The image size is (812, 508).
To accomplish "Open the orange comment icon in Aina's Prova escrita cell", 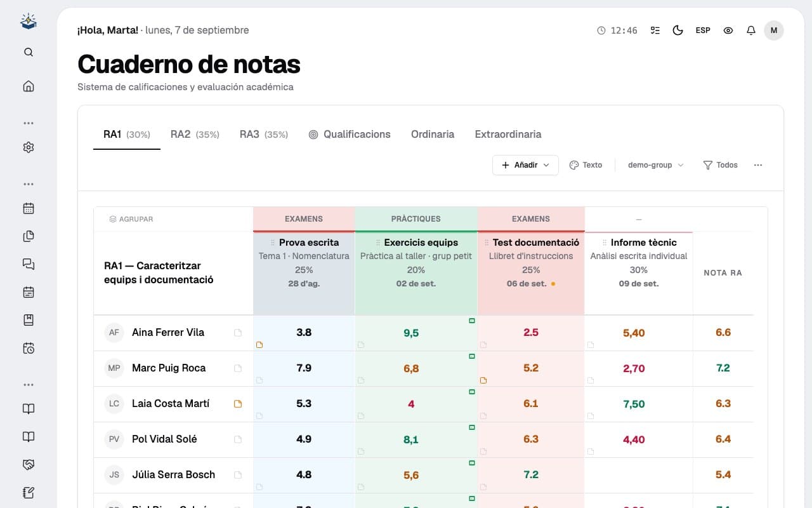I will pyautogui.click(x=259, y=345).
